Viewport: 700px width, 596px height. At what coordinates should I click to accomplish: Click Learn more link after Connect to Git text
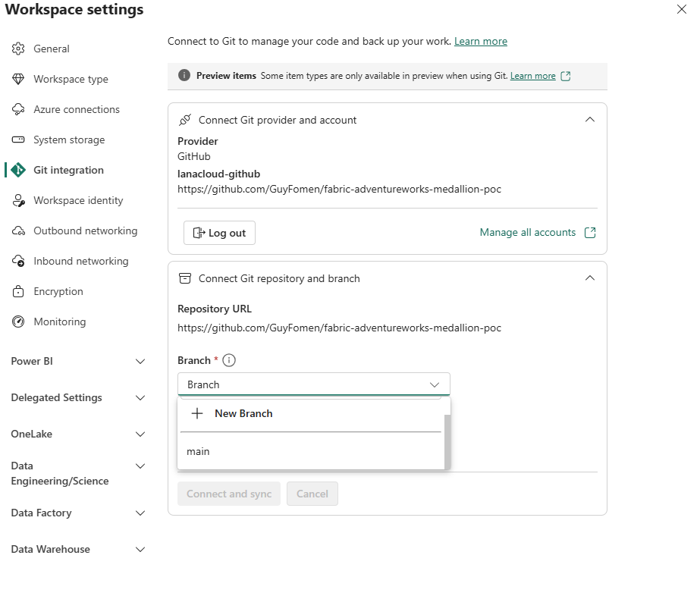(480, 41)
